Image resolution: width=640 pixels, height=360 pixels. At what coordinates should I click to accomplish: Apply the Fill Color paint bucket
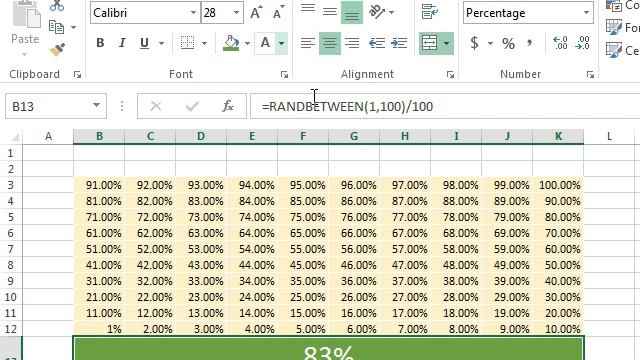pyautogui.click(x=231, y=43)
